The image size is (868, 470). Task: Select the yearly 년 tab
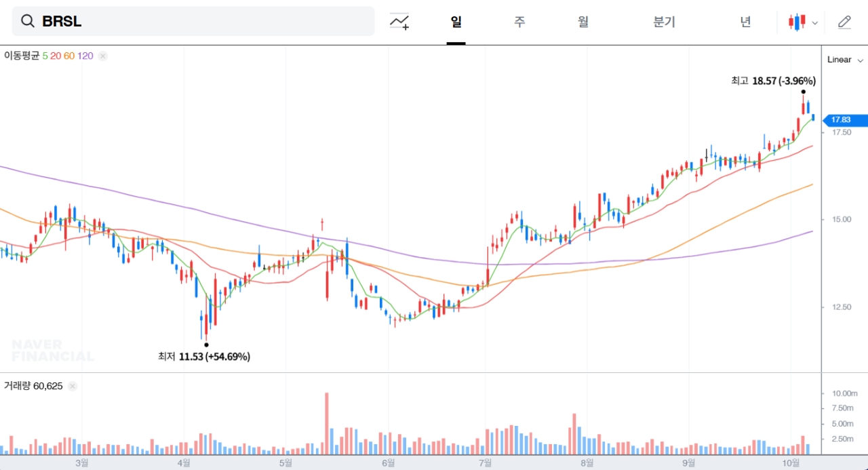[745, 22]
